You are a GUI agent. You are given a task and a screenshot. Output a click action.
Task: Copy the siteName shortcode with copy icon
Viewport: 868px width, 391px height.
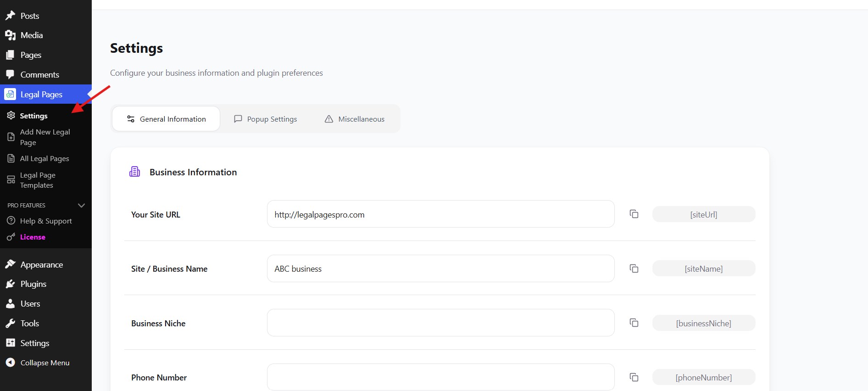[634, 268]
